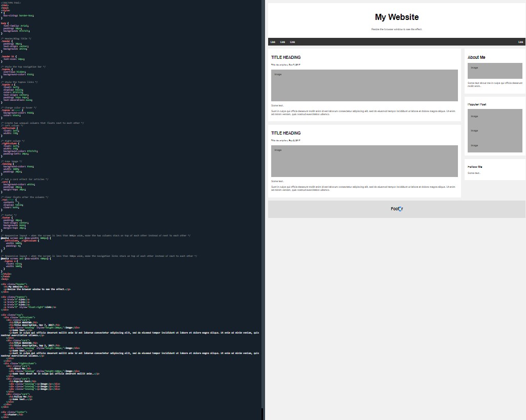Click "Some text..." under Follow Me
This screenshot has width=526, height=420.
[474, 173]
